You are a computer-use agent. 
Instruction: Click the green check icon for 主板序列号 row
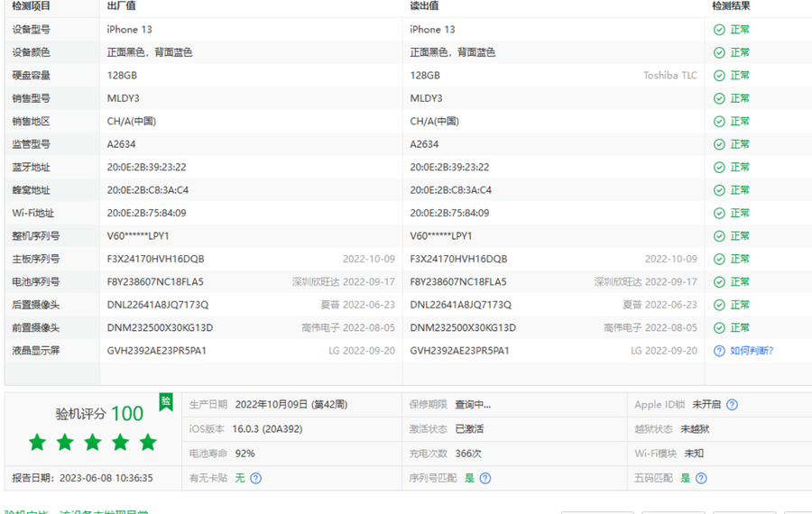[x=719, y=259]
